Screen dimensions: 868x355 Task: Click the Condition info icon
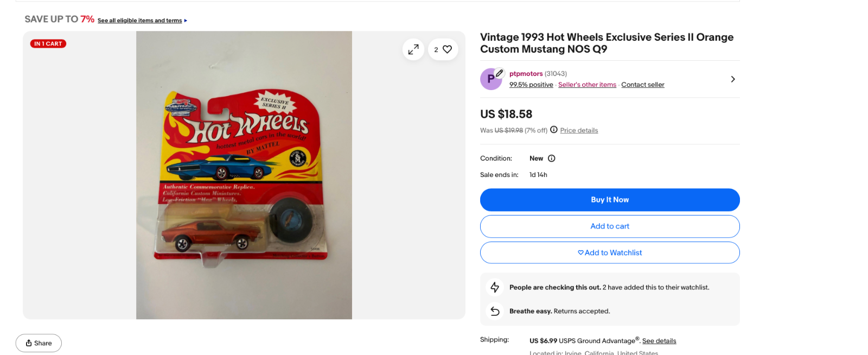tap(551, 159)
